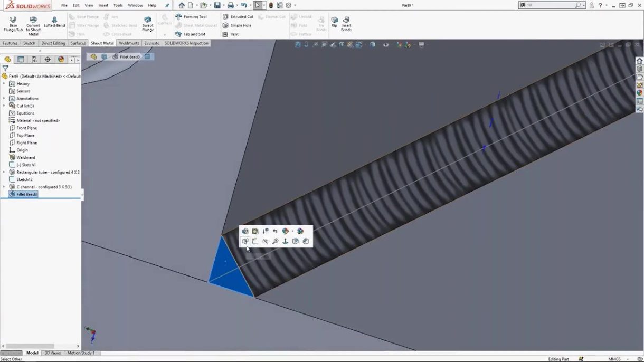Click the Weldment tree item
Image resolution: width=644 pixels, height=362 pixels.
(x=26, y=157)
